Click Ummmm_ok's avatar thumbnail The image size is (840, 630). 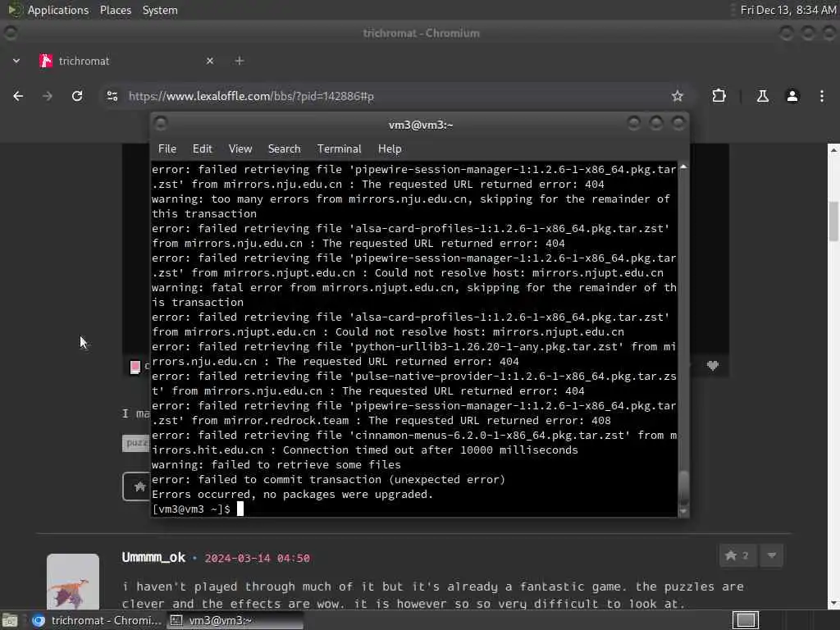coord(73,582)
